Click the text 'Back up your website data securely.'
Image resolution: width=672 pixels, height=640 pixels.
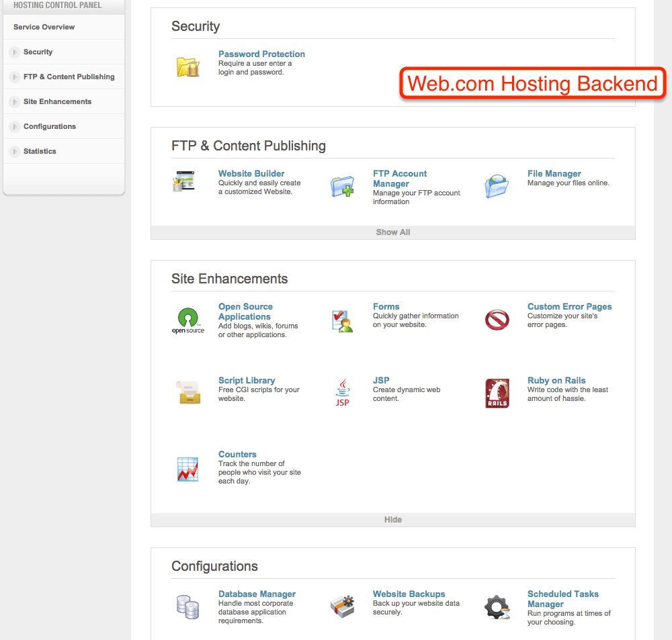pos(416,608)
